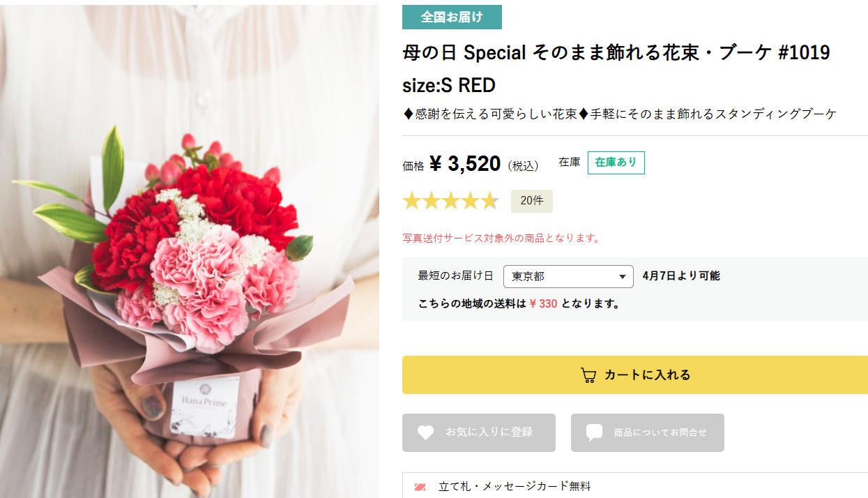Click the fifth half-filled star
The width and height of the screenshot is (868, 498).
tap(489, 201)
